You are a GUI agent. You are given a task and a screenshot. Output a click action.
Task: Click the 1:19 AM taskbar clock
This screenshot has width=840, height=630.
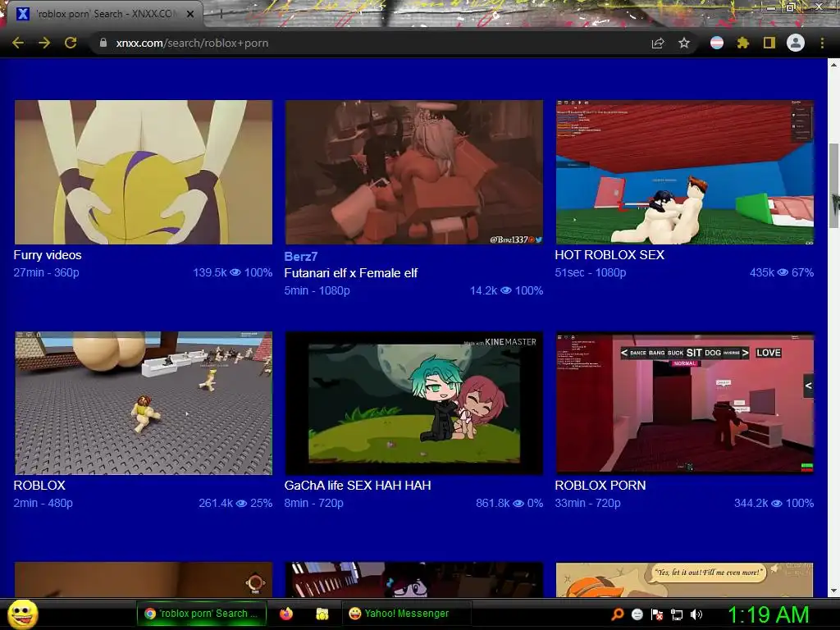768,614
